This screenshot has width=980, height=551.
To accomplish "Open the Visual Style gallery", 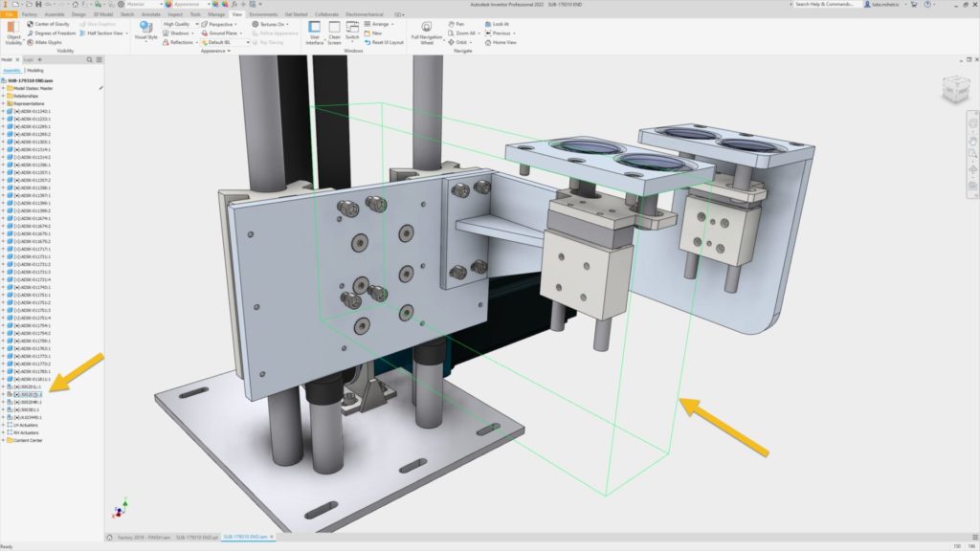I will point(145,32).
